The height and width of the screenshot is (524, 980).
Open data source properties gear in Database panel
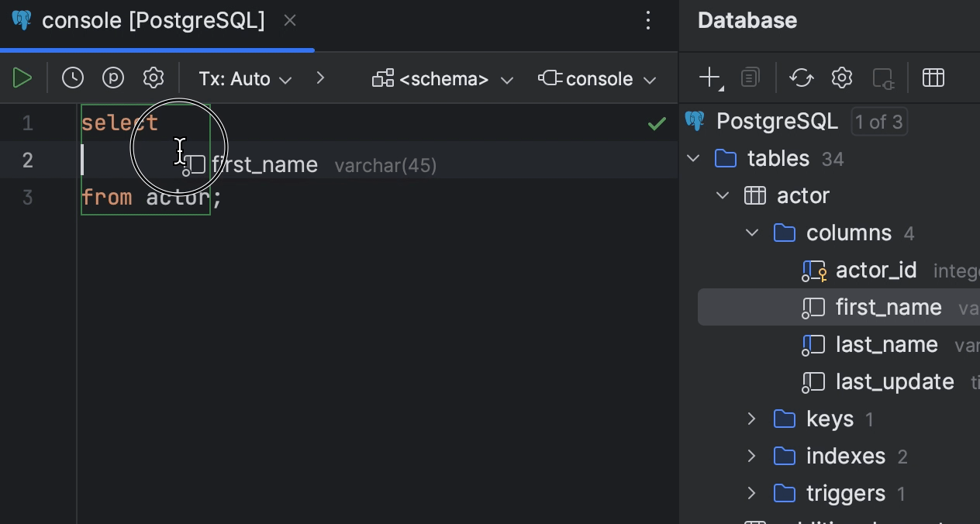841,78
